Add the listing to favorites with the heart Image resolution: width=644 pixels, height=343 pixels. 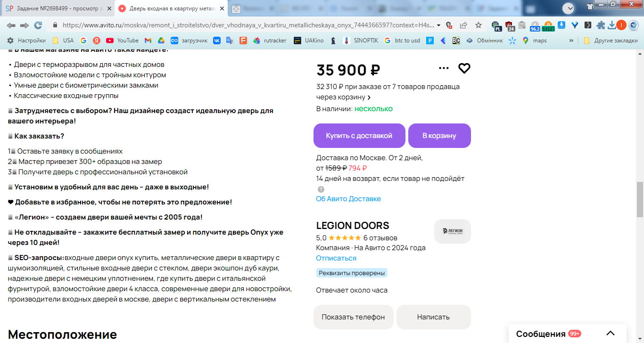pyautogui.click(x=464, y=68)
